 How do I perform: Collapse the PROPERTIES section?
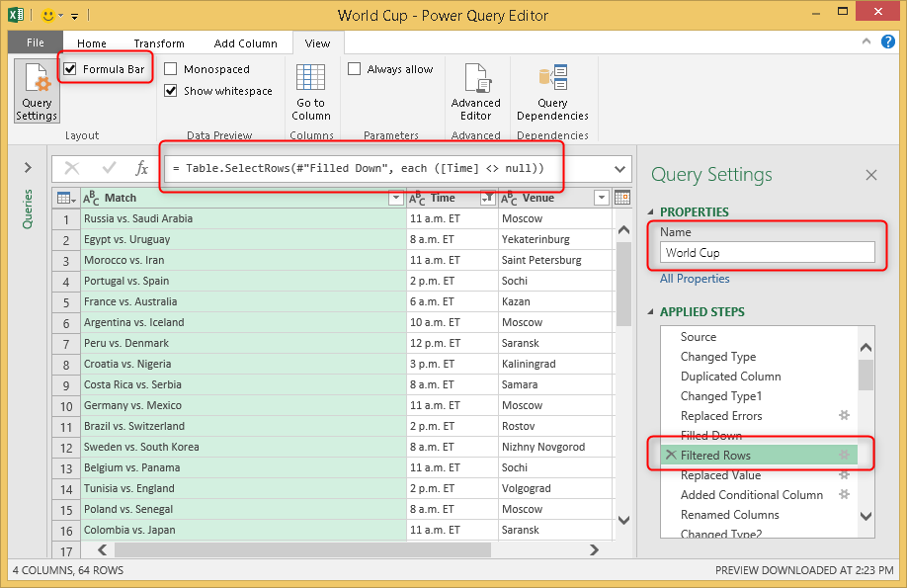coord(651,211)
